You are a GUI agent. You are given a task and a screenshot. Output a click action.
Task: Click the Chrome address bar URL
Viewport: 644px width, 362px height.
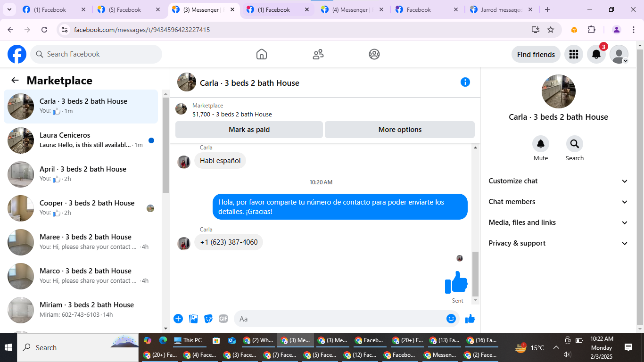(x=142, y=30)
